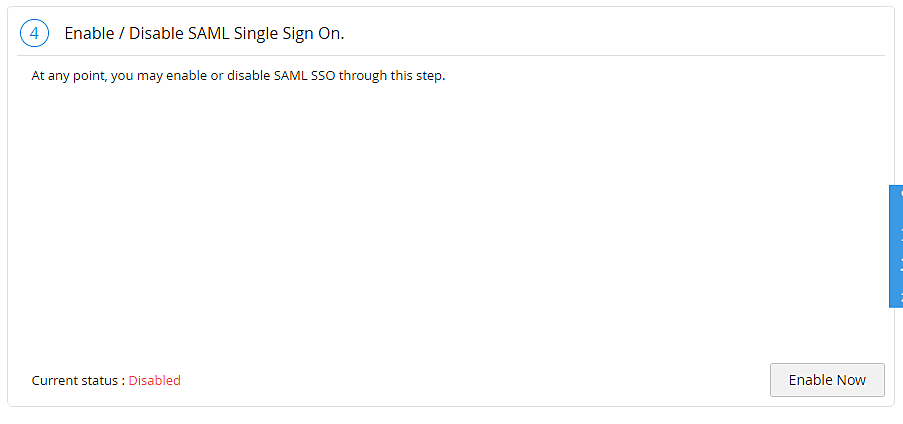Click the blue feedback tab on the right
This screenshot has height=424, width=903.
(x=896, y=246)
